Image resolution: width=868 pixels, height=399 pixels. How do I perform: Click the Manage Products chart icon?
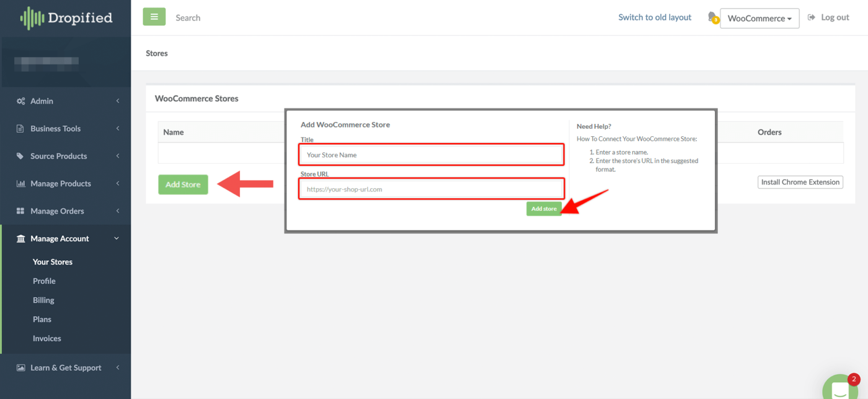(20, 183)
